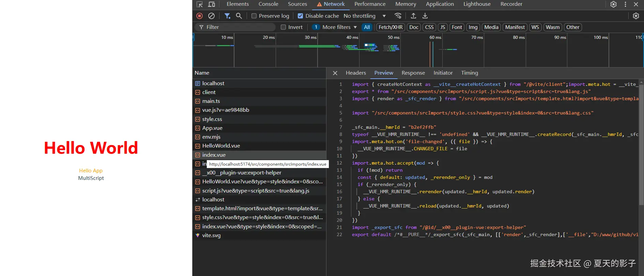Viewport: 644px width, 276px height.
Task: Enable the Preserve log checkbox
Action: click(x=254, y=16)
